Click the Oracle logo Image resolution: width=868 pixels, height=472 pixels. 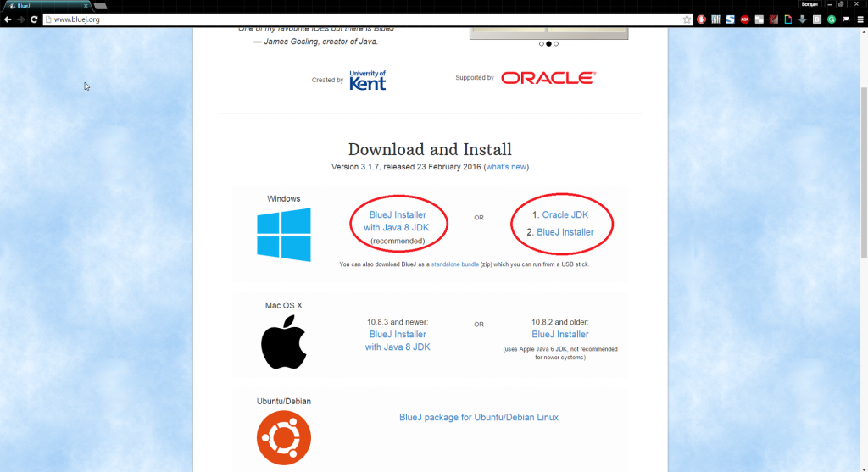pyautogui.click(x=548, y=78)
